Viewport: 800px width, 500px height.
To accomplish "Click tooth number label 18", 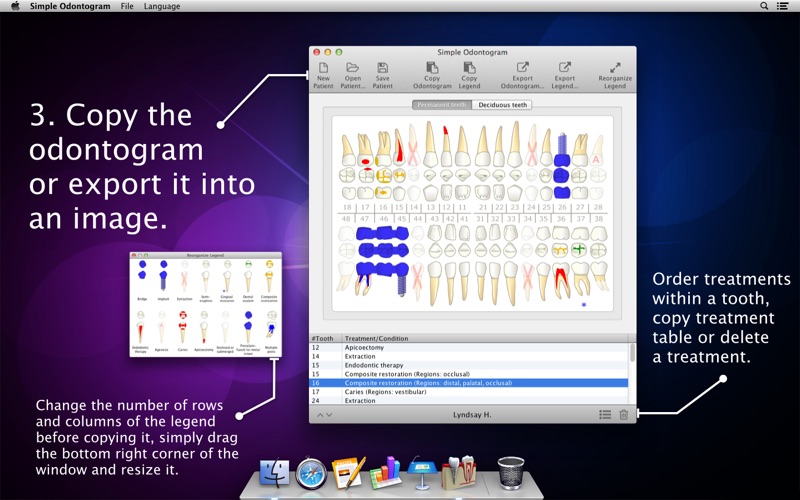I will [347, 208].
